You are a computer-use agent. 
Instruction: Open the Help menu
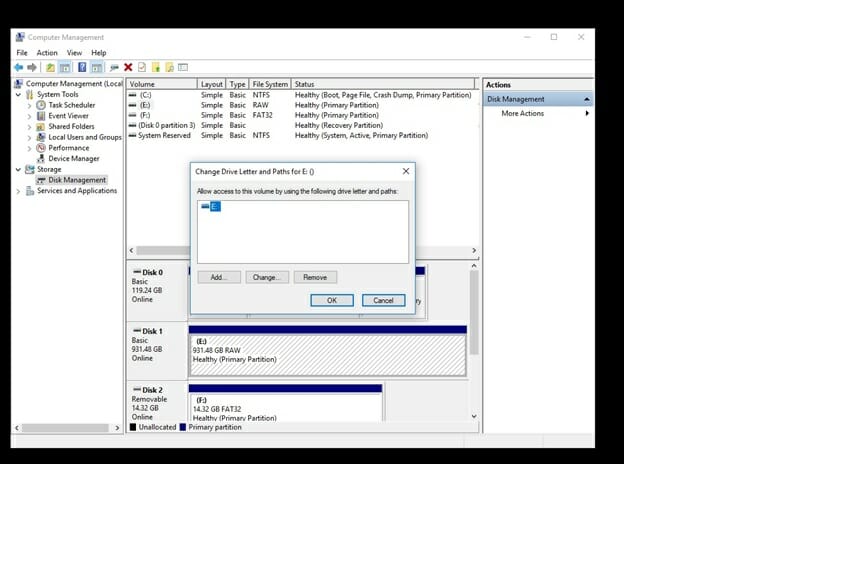point(99,53)
